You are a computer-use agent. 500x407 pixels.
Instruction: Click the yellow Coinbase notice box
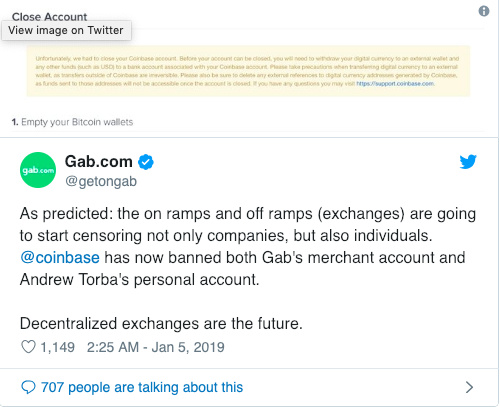click(248, 71)
